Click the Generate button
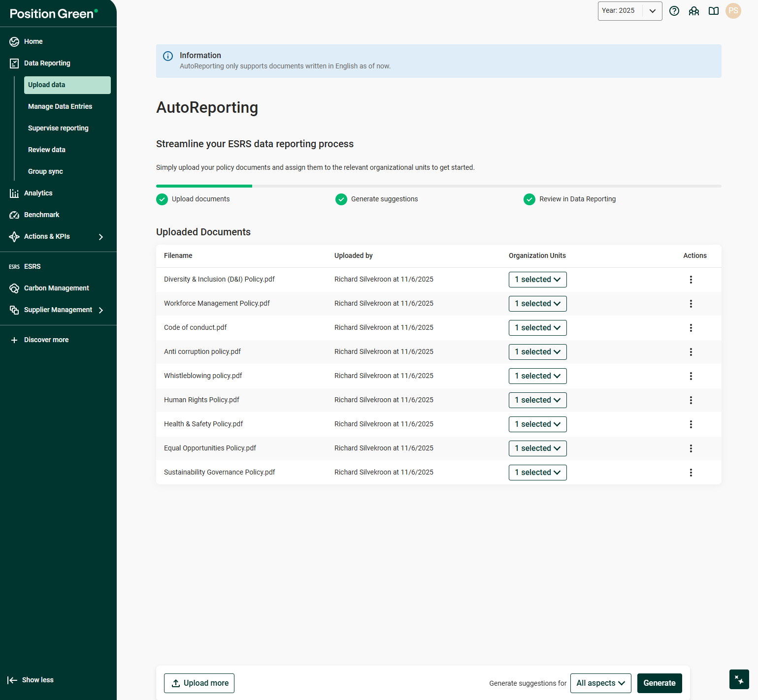The height and width of the screenshot is (700, 758). coord(659,683)
